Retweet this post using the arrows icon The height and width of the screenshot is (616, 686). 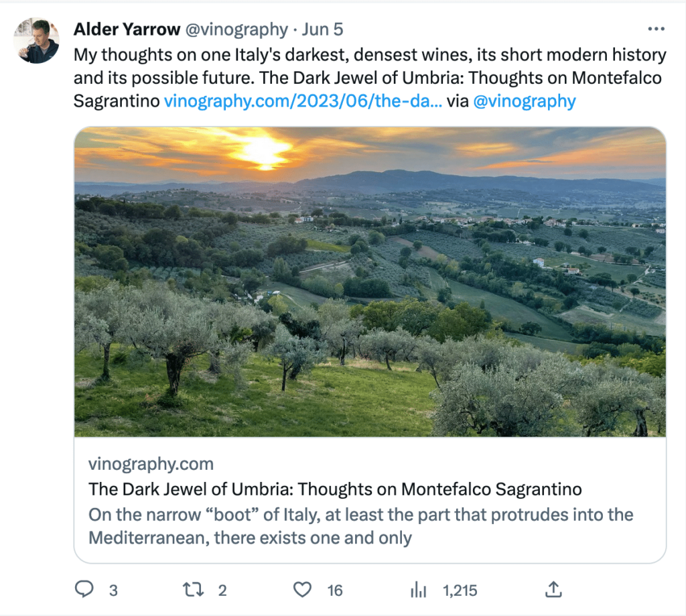(x=192, y=590)
